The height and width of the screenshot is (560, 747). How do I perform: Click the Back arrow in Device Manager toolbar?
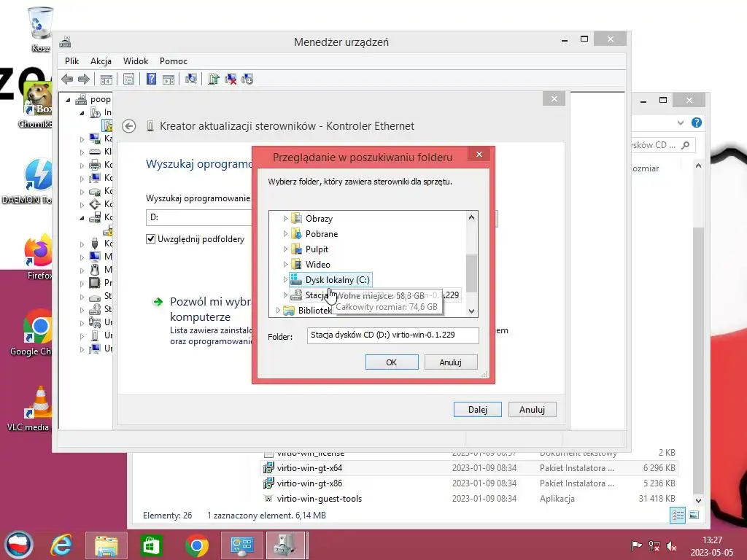coord(67,79)
